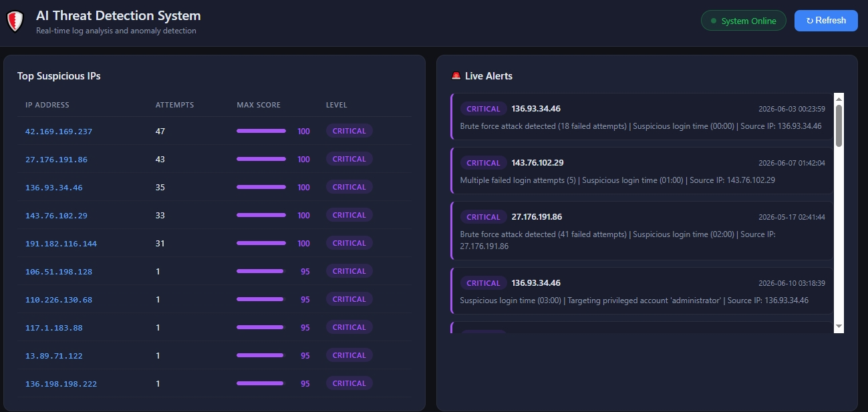Click IP 27.176.191.86 in alert heading
Viewport: 868px width, 412px height.
tap(537, 217)
